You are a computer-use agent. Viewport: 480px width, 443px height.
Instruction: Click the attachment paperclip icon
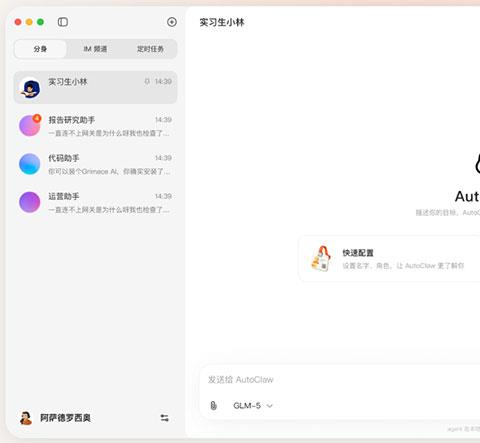213,405
